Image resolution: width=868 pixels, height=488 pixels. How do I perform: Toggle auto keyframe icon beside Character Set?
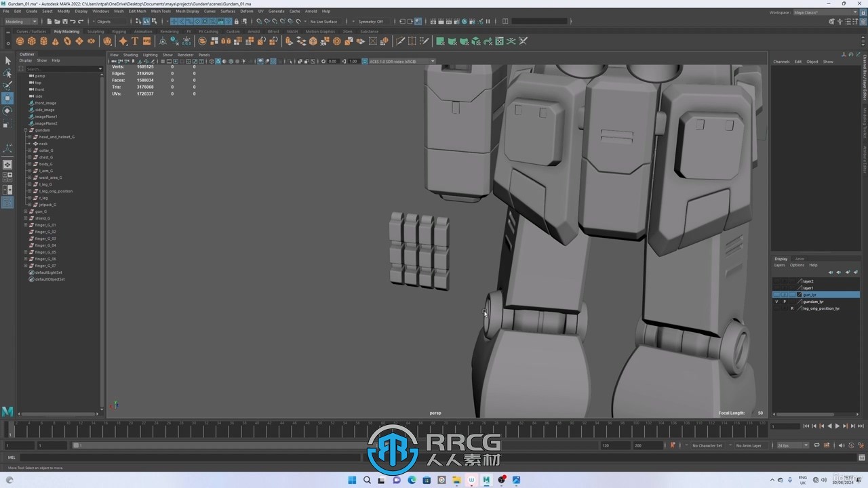click(673, 445)
